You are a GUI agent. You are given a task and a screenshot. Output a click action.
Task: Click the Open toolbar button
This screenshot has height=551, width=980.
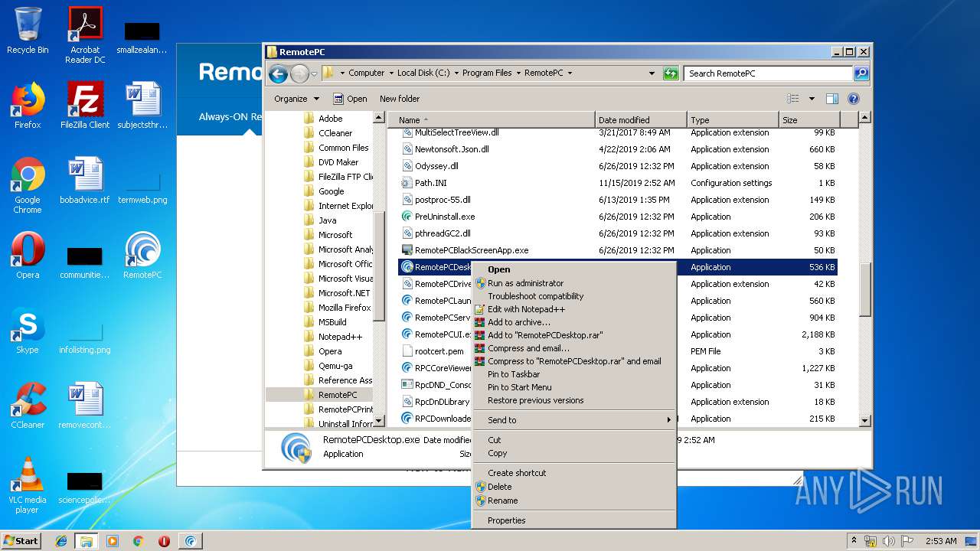[350, 99]
